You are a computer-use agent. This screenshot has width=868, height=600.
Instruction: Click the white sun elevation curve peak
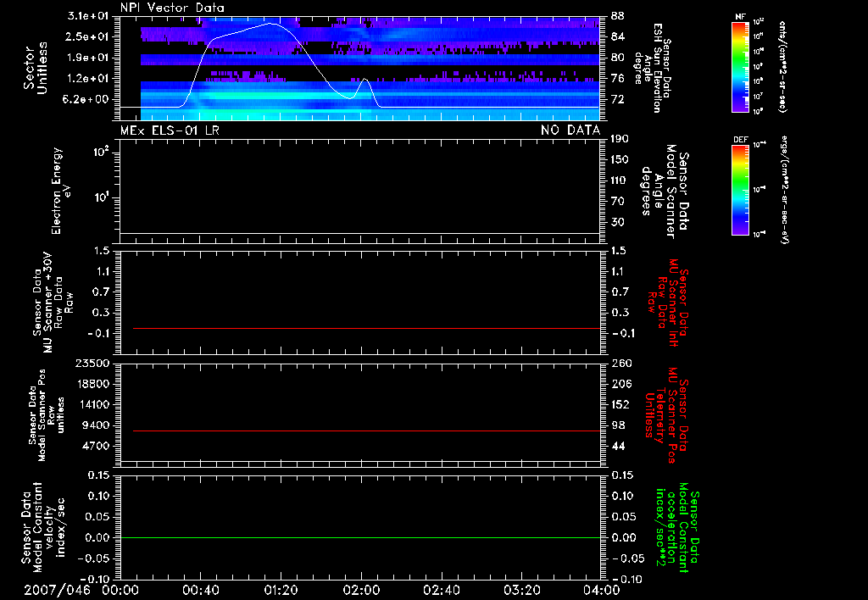coord(270,23)
